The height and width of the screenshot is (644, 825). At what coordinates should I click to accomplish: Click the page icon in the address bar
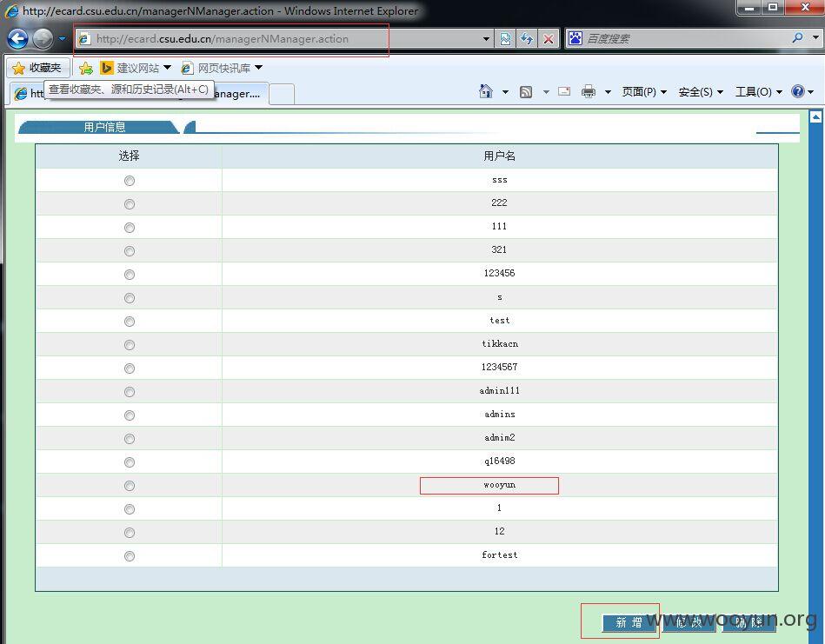click(84, 38)
